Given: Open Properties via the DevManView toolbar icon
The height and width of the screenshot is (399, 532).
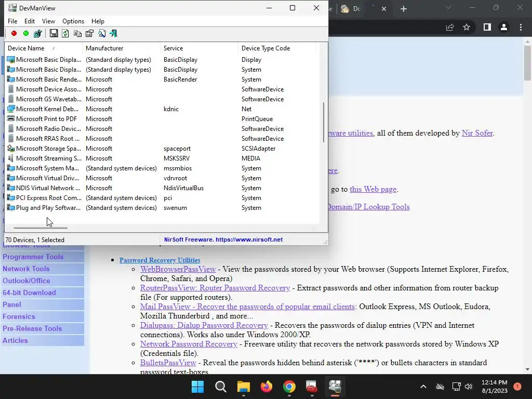Looking at the screenshot, I should click(89, 33).
